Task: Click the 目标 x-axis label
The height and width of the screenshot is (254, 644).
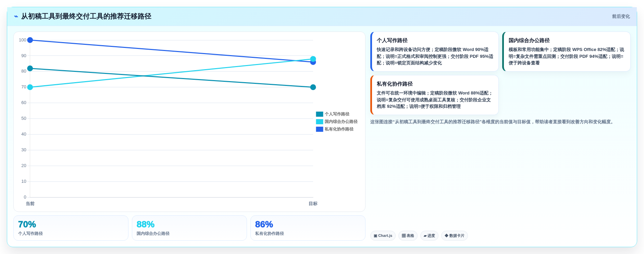Action: 313,204
